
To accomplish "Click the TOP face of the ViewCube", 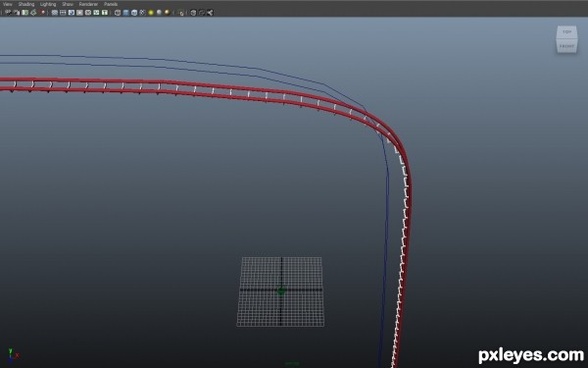I will tap(566, 32).
